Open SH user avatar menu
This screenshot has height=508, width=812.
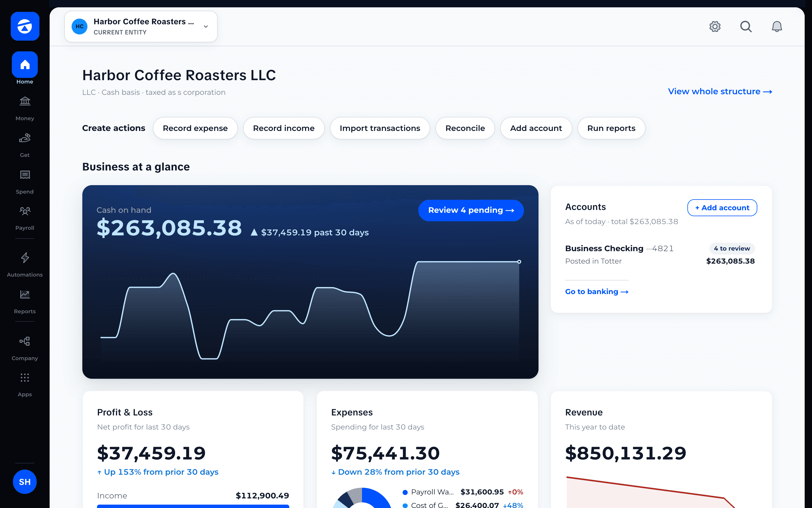[25, 482]
